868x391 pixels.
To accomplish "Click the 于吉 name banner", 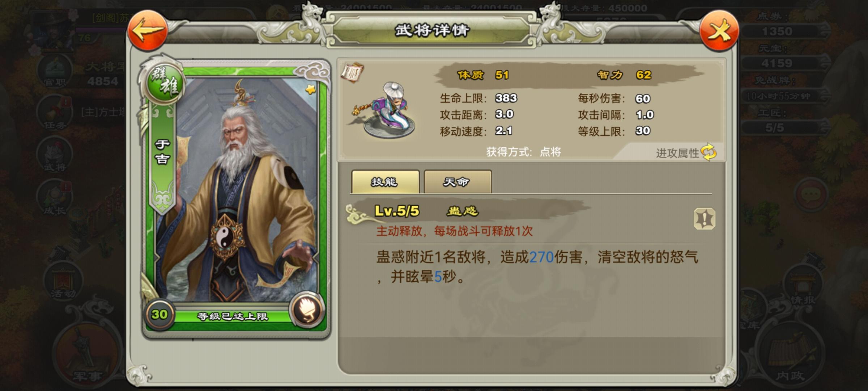I will 162,152.
